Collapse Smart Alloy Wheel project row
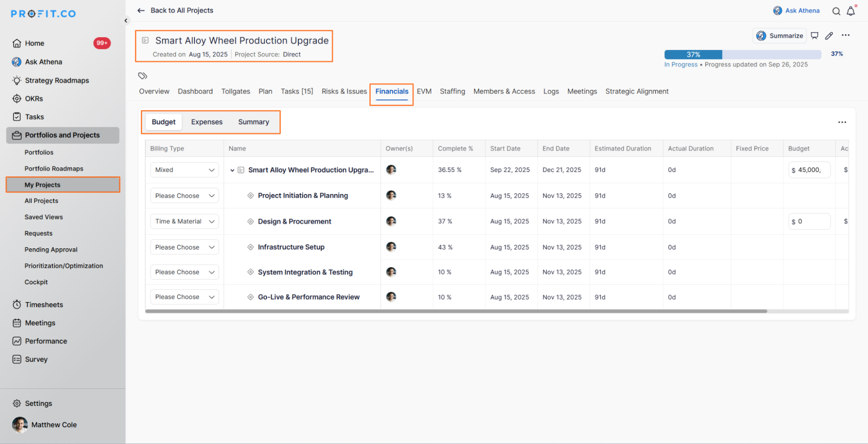The width and height of the screenshot is (868, 444). coord(232,170)
